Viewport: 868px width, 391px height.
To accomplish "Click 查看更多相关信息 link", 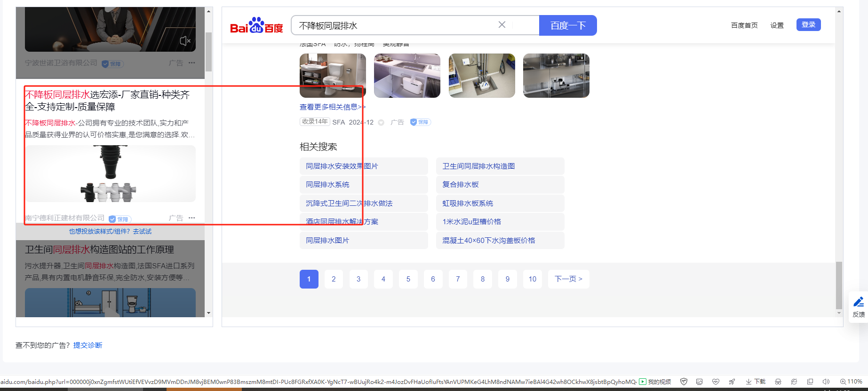I will tap(332, 107).
